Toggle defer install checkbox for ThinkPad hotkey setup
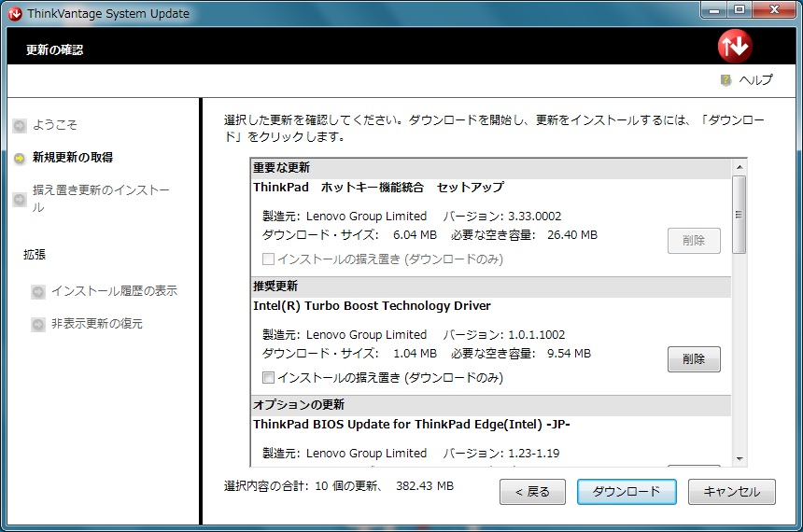This screenshot has width=803, height=532. 268,259
